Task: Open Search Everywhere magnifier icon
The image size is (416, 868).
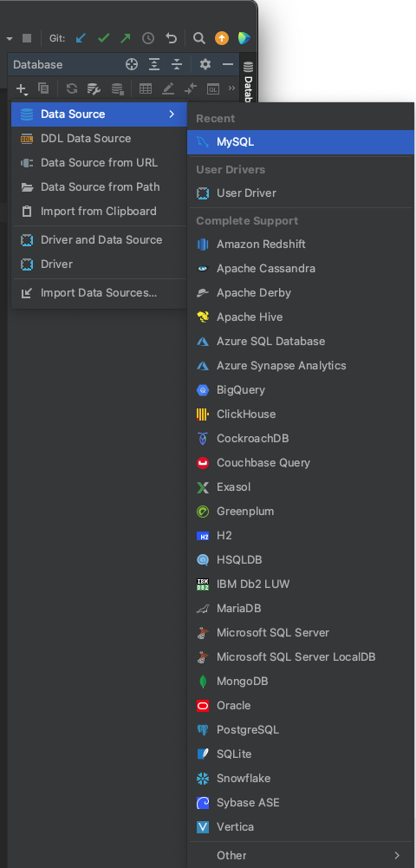Action: coord(199,38)
